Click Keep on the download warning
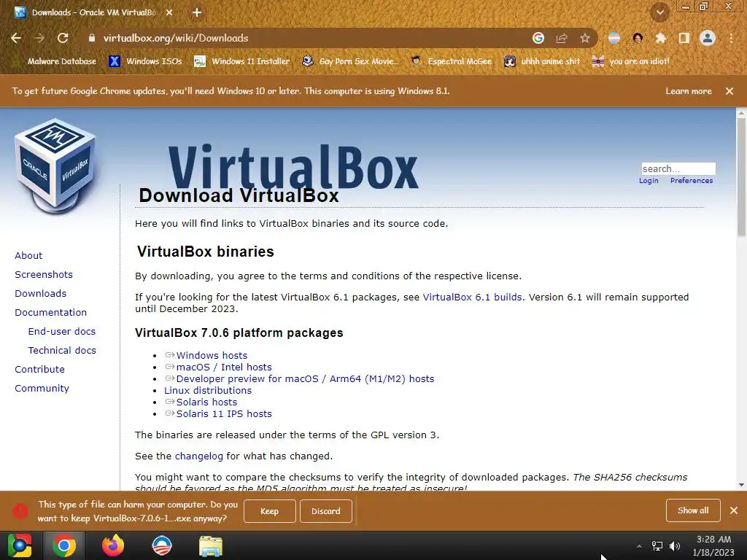The image size is (747, 560). [270, 511]
